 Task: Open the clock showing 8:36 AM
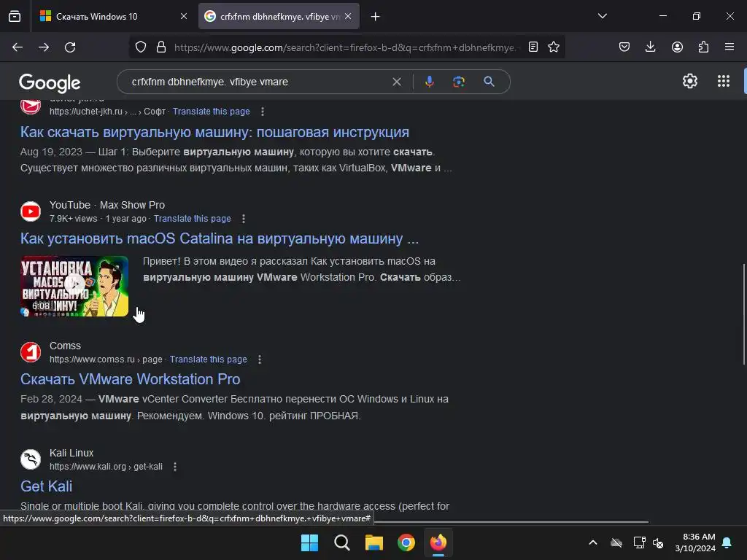coord(695,542)
